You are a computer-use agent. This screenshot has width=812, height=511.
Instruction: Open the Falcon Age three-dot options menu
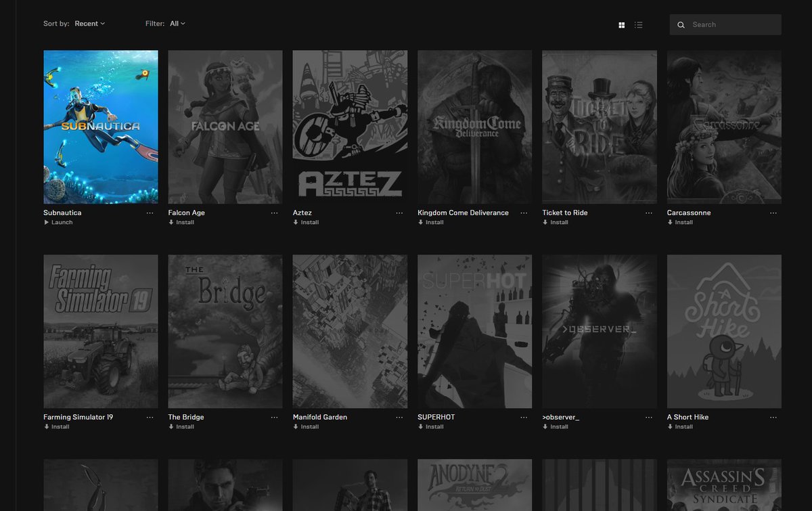coord(274,213)
